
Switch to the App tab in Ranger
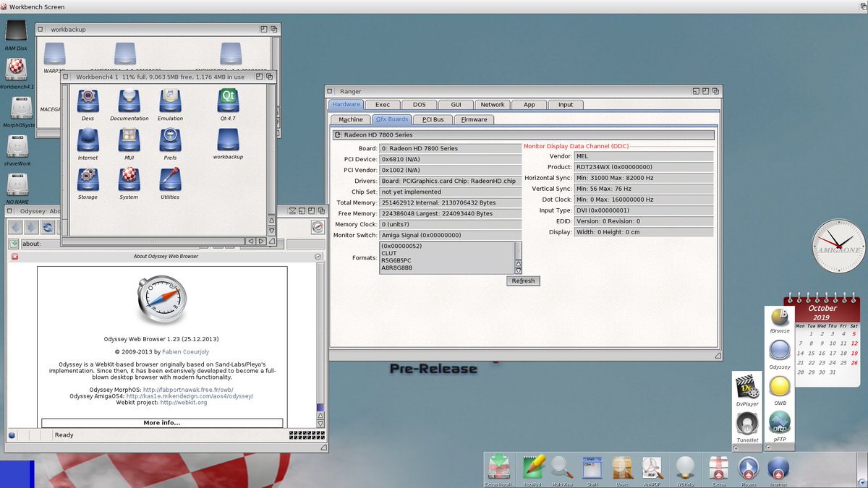pyautogui.click(x=529, y=105)
